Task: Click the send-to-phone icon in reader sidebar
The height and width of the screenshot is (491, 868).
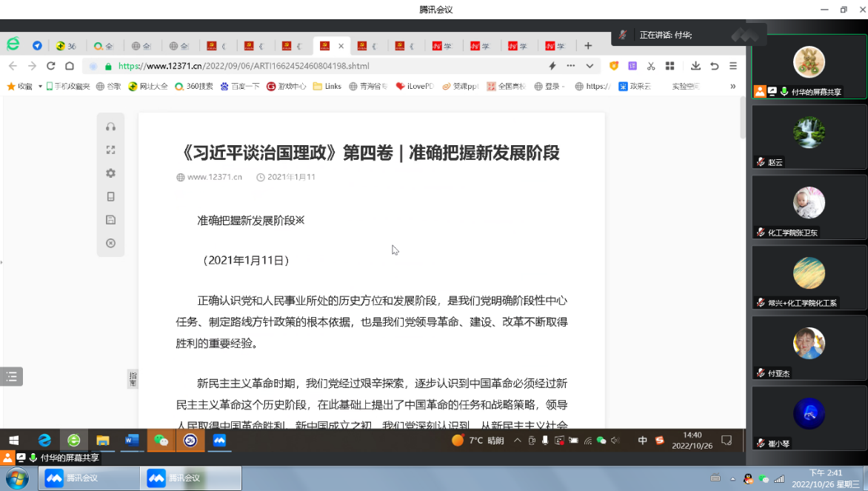Action: click(x=110, y=197)
